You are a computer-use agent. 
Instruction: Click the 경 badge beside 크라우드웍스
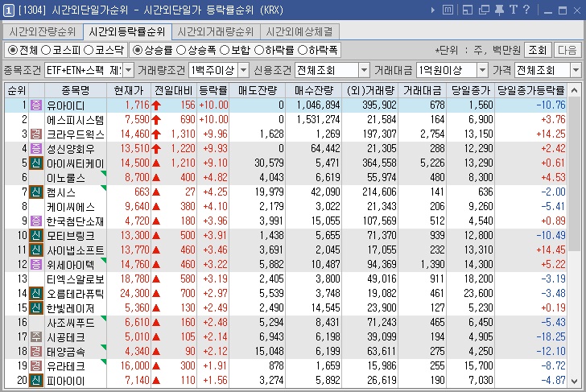pyautogui.click(x=36, y=134)
